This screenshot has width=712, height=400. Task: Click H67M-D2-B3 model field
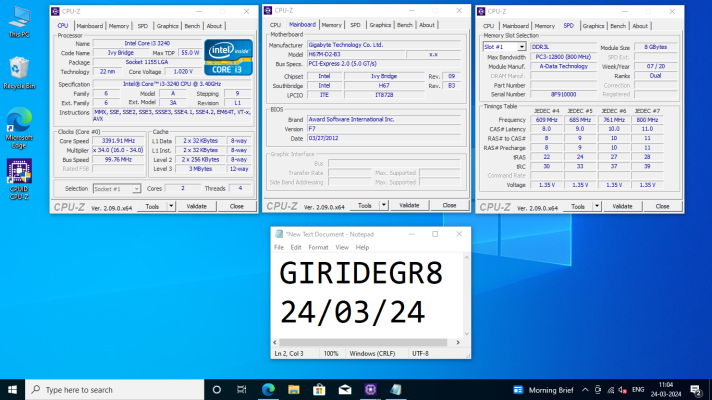coord(356,54)
